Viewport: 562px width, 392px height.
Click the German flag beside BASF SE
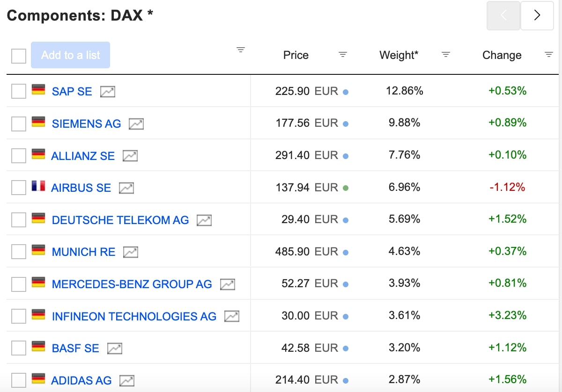[38, 346]
